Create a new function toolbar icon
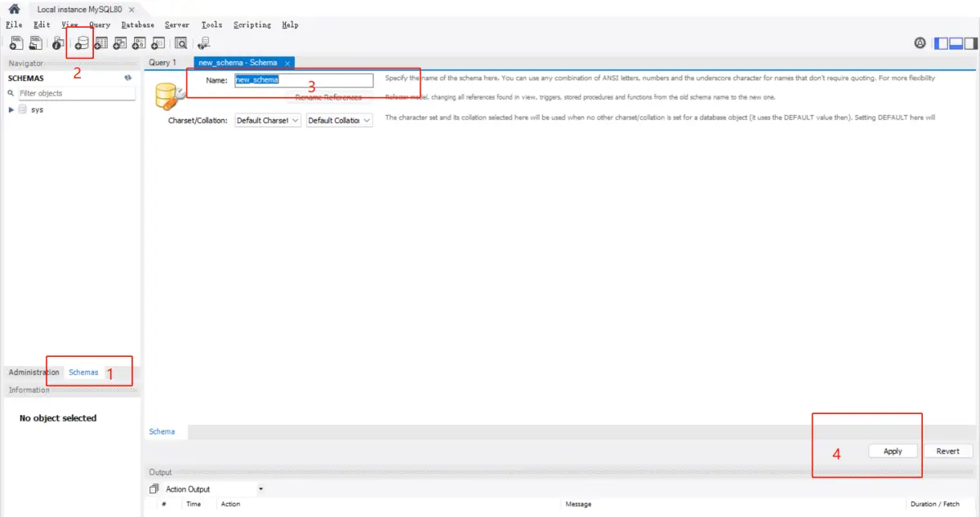The height and width of the screenshot is (517, 980). click(x=158, y=43)
